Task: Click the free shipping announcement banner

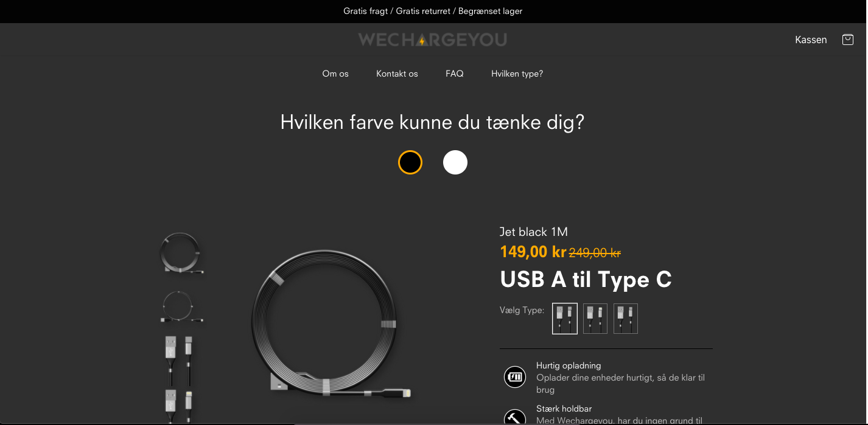Action: (433, 11)
